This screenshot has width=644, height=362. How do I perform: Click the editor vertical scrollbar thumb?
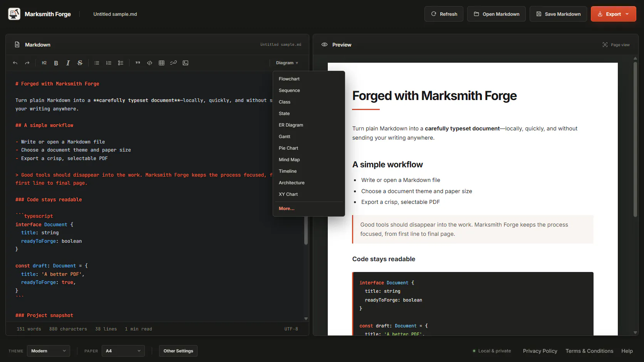[x=306, y=230]
